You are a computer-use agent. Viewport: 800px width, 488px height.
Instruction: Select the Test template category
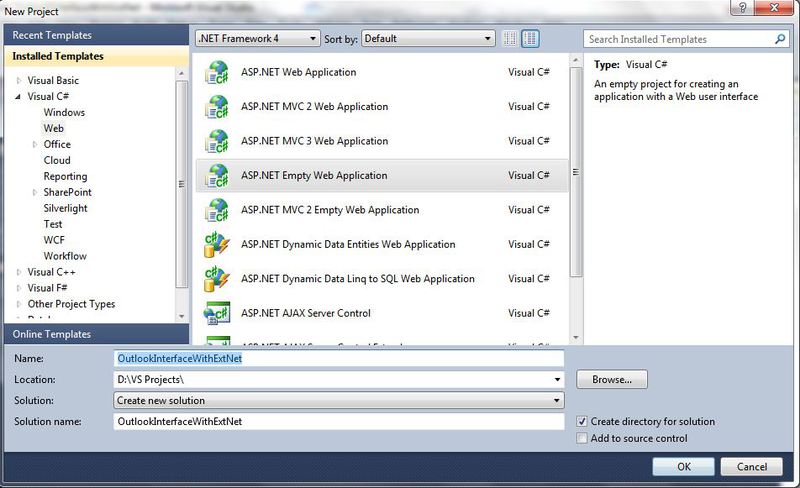coord(53,224)
